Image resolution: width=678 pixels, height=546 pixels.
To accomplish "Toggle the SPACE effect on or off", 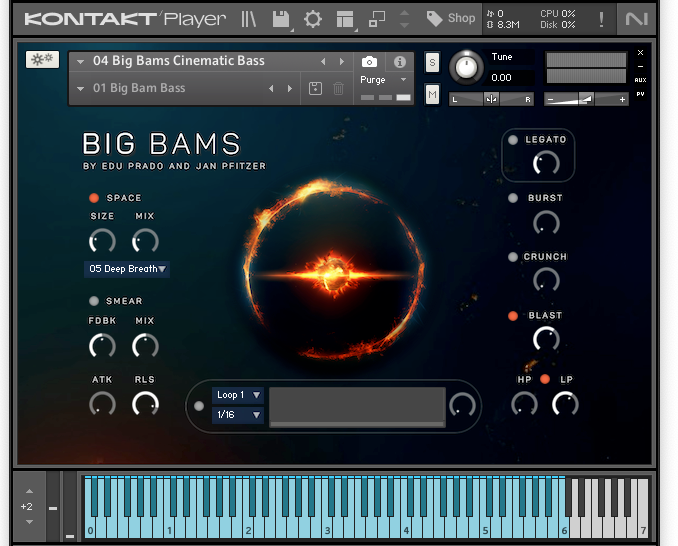I will coord(94,198).
